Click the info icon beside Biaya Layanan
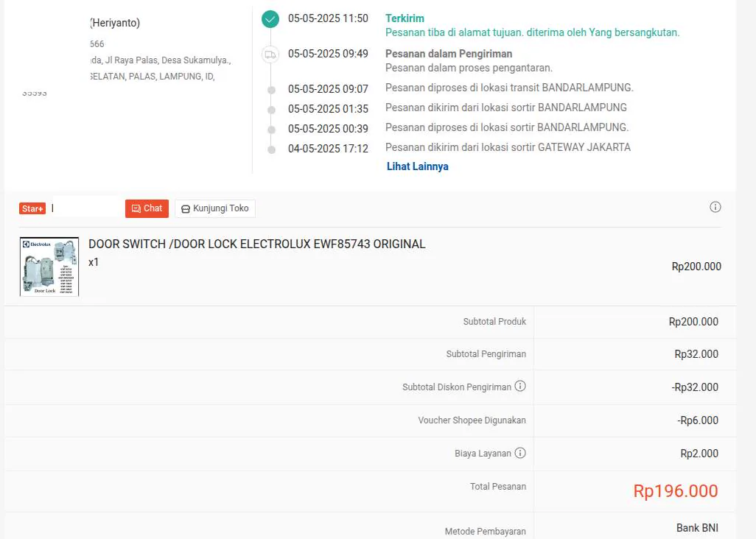The width and height of the screenshot is (756, 539). pos(520,453)
